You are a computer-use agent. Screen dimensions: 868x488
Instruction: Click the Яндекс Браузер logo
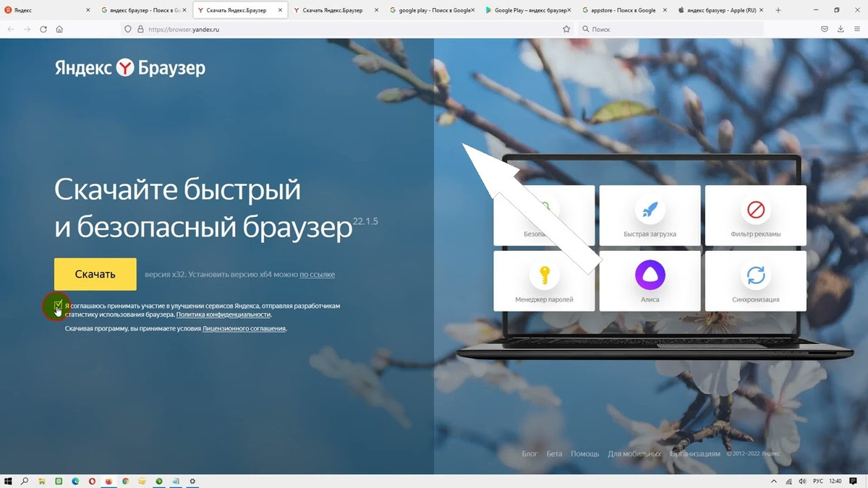click(x=130, y=68)
